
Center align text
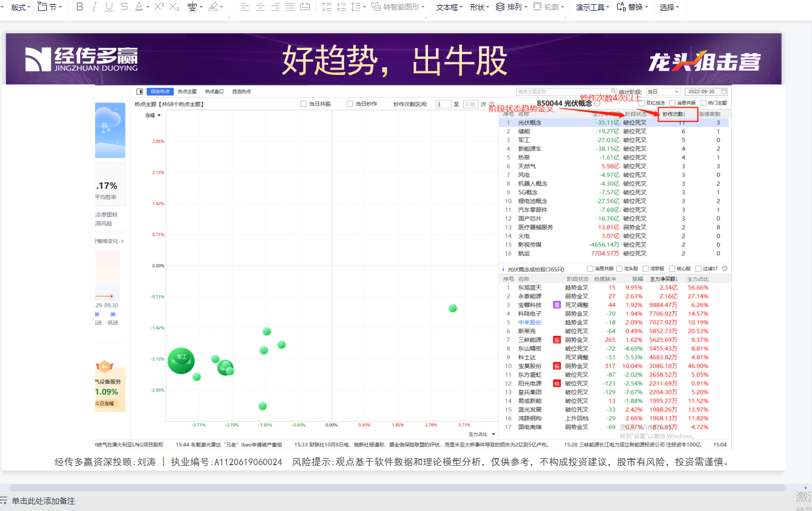pos(260,7)
